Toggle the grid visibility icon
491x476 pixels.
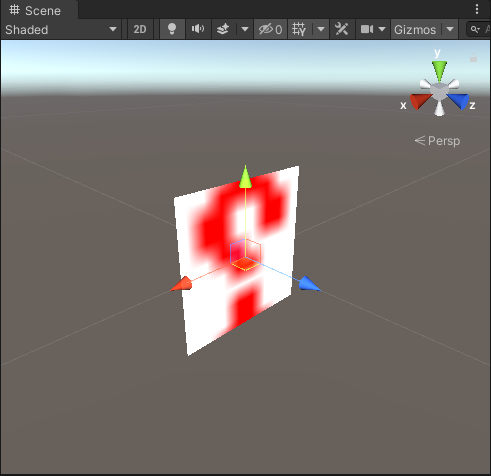point(299,29)
